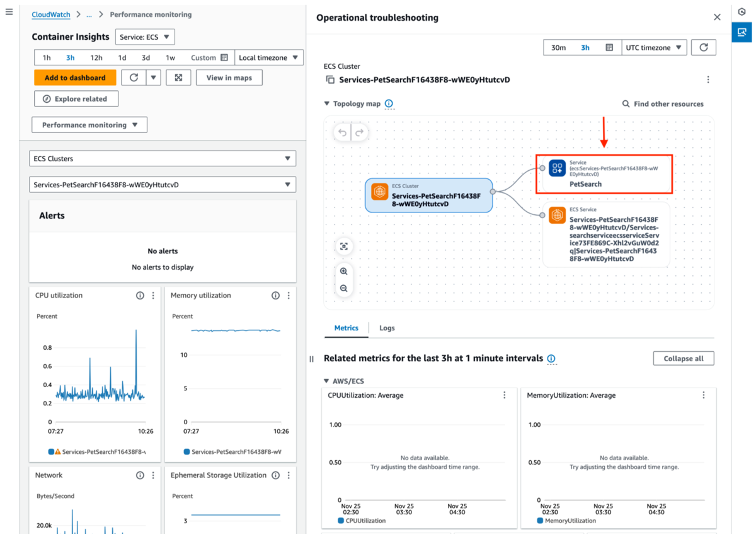Click the Collapse all button
756x534 pixels.
[x=684, y=358]
